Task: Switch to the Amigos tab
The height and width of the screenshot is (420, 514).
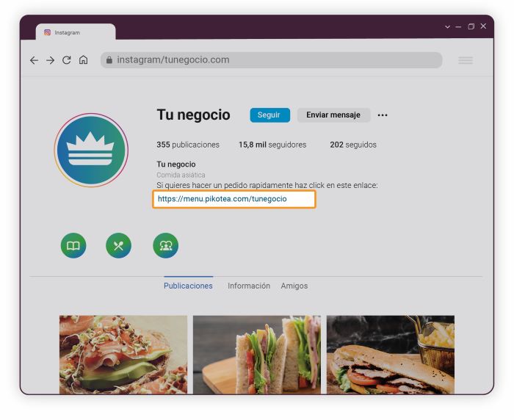Action: coord(294,286)
